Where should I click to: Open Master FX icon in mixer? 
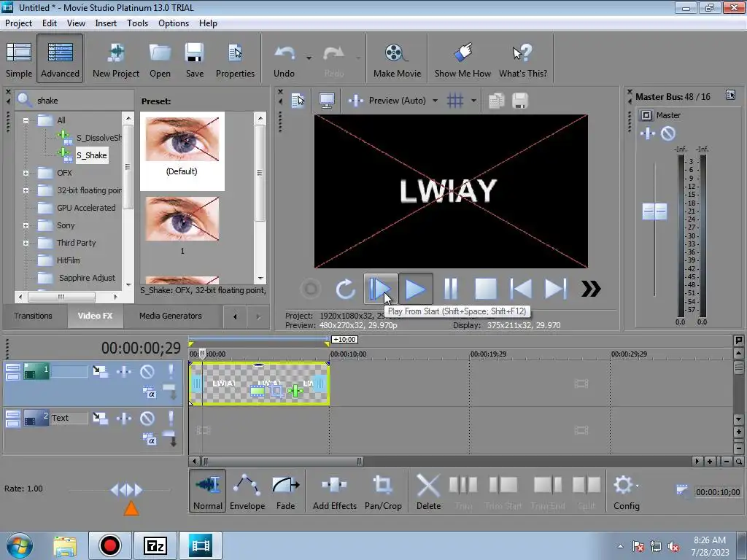[x=648, y=134]
